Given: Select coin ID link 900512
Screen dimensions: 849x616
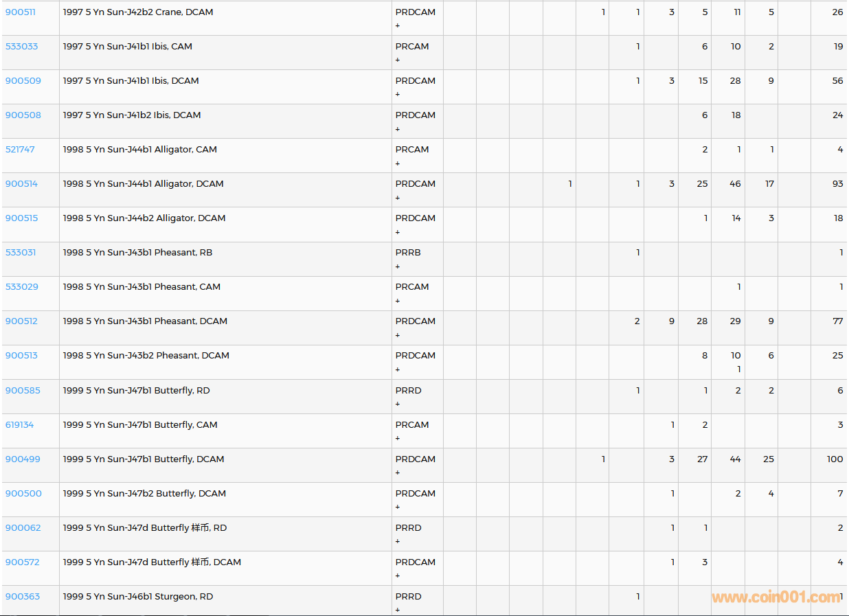Looking at the screenshot, I should click(22, 321).
